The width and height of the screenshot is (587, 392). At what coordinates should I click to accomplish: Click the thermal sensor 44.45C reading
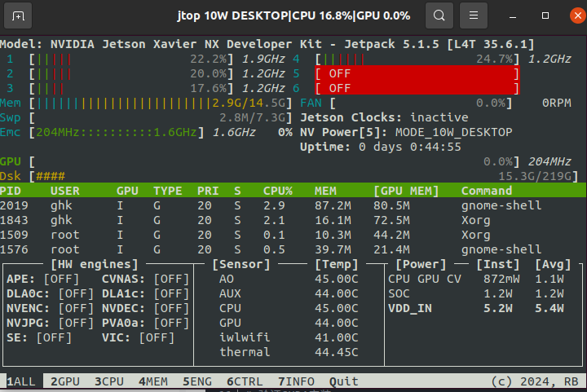pos(336,352)
